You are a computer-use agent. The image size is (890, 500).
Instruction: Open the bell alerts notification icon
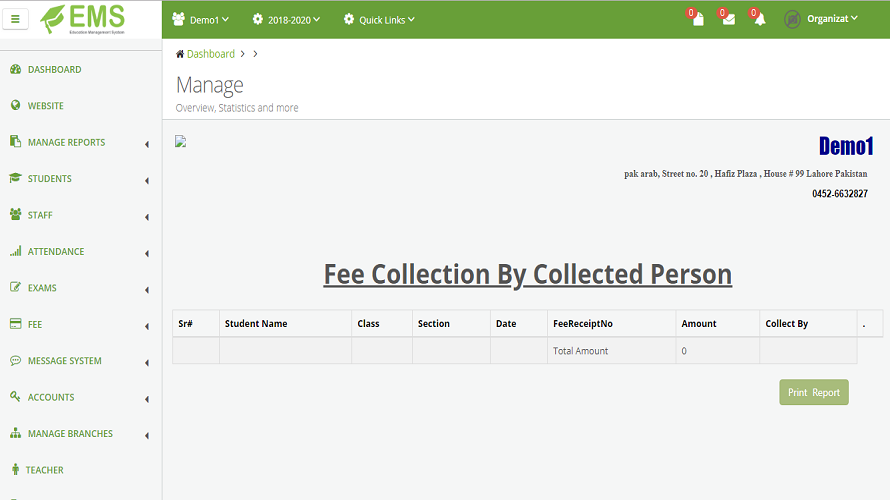pos(760,19)
